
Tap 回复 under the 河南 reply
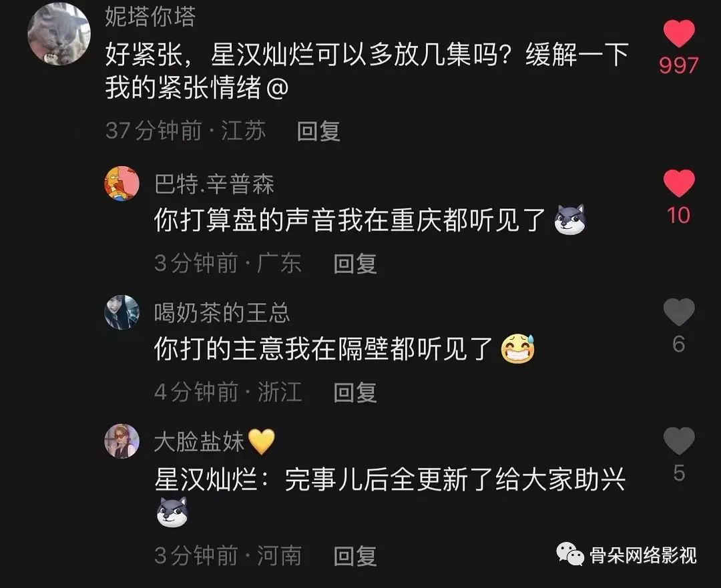click(x=355, y=556)
